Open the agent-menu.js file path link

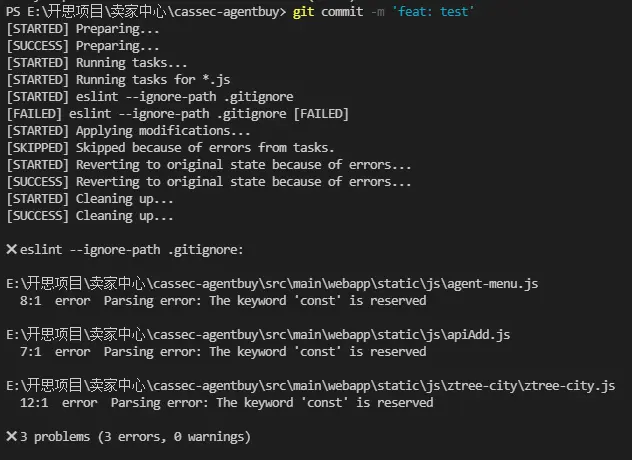(272, 284)
